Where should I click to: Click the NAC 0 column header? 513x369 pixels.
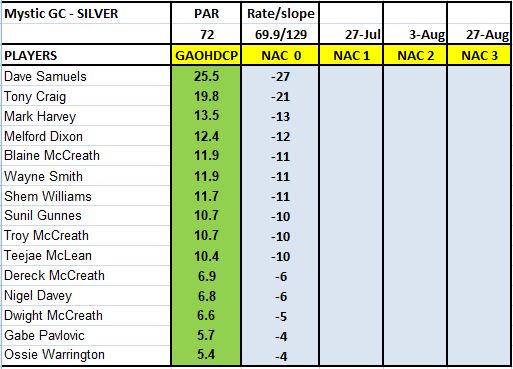[280, 55]
